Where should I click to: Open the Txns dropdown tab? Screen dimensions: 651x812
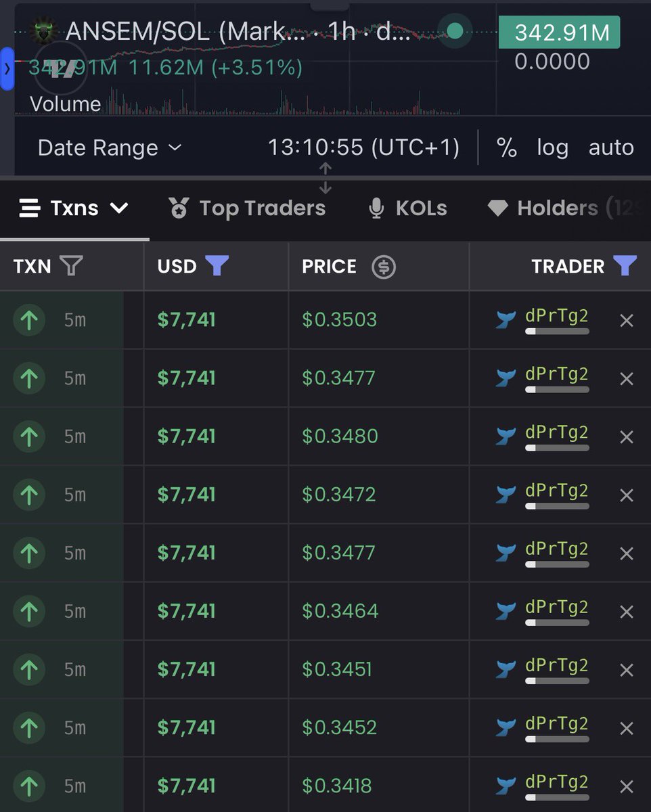pos(74,208)
